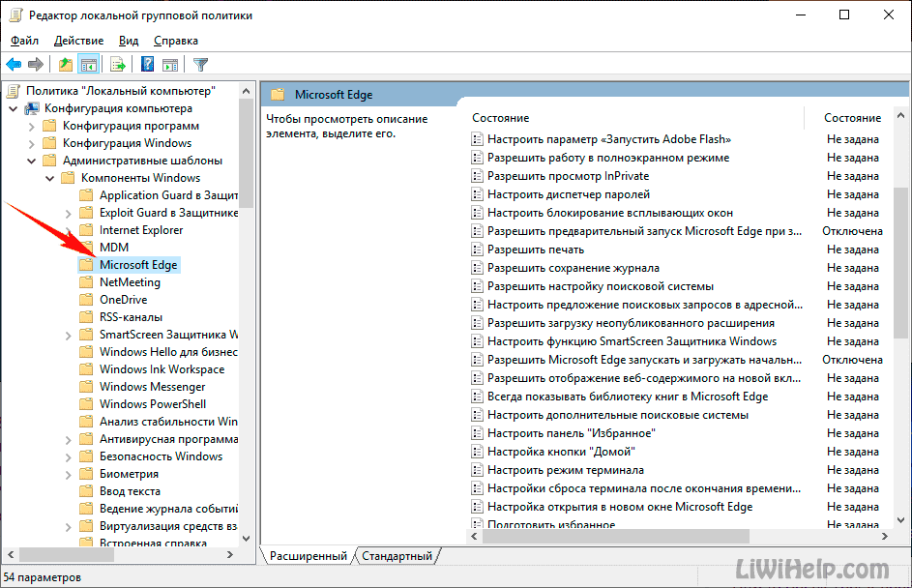Open the Файл menu
The width and height of the screenshot is (912, 588).
tap(24, 41)
